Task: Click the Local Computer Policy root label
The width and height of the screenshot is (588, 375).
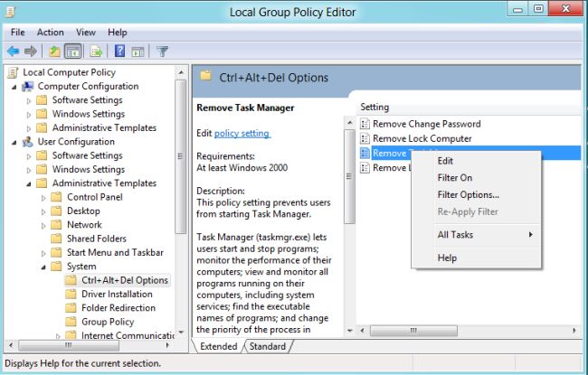Action: pos(69,72)
